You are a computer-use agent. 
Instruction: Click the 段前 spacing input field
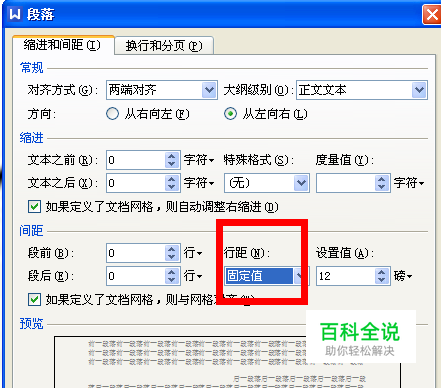pyautogui.click(x=136, y=253)
